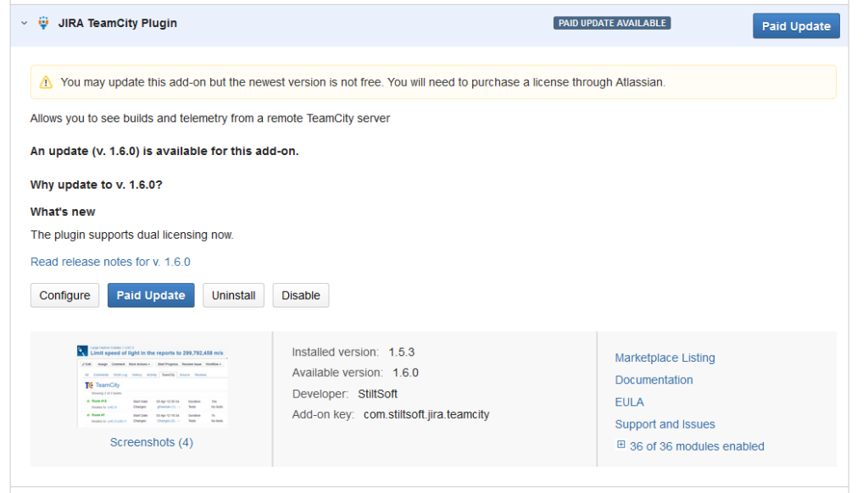Open the Marketplace Listing page
This screenshot has height=493, width=868.
click(665, 357)
